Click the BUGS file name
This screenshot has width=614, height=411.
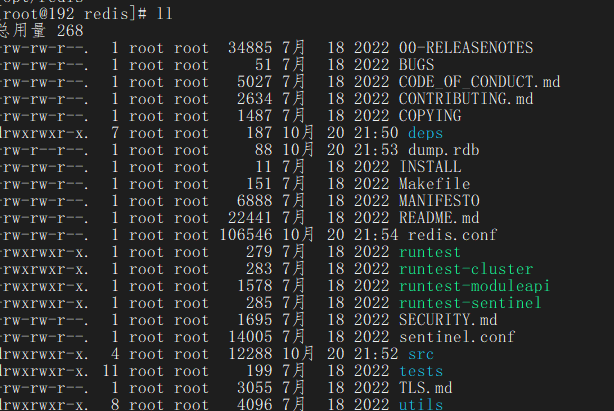coord(416,65)
